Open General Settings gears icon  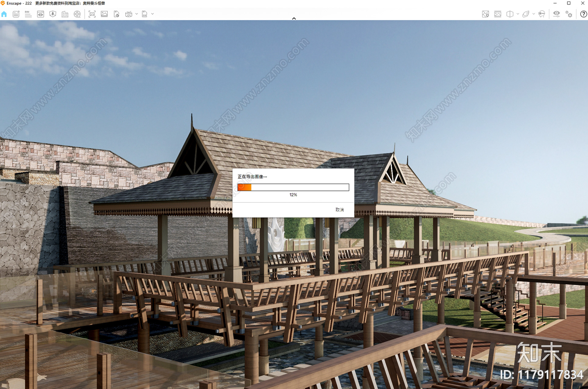[x=569, y=14]
